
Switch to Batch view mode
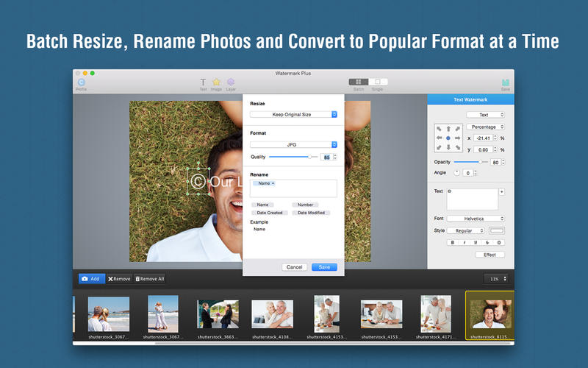pos(358,82)
